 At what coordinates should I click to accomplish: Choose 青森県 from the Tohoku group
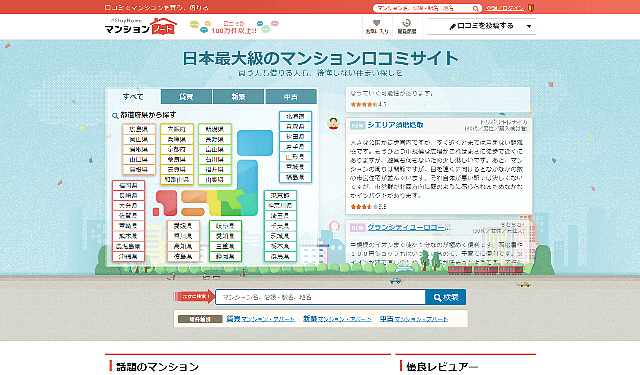[x=296, y=126]
